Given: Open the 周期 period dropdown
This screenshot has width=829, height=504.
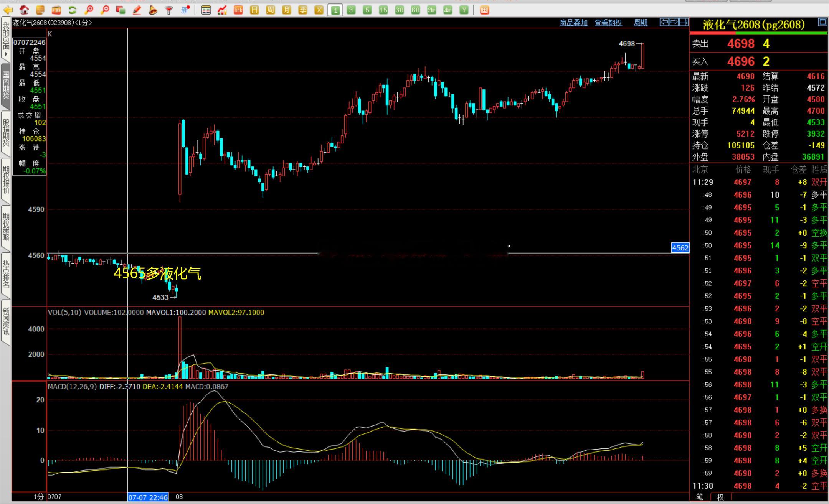Looking at the screenshot, I should (640, 23).
